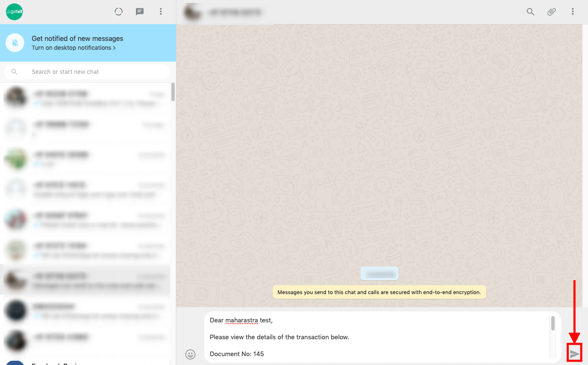Click the muted bell notification icon
Image resolution: width=588 pixels, height=365 pixels.
point(15,43)
